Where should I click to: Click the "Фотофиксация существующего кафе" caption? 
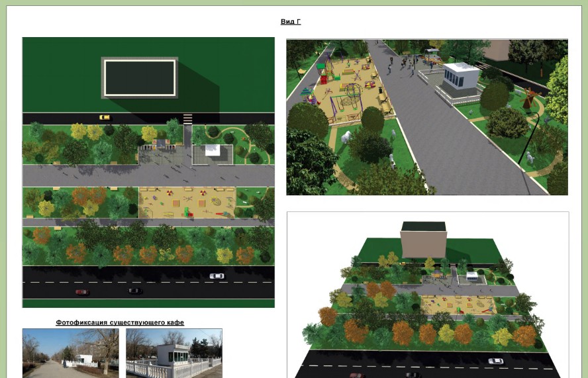pos(120,322)
